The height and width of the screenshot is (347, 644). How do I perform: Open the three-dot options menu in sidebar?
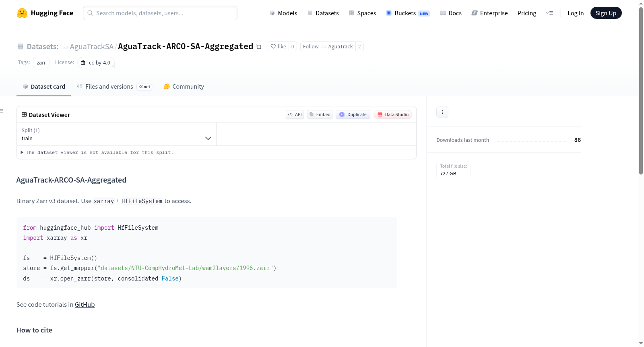click(442, 112)
